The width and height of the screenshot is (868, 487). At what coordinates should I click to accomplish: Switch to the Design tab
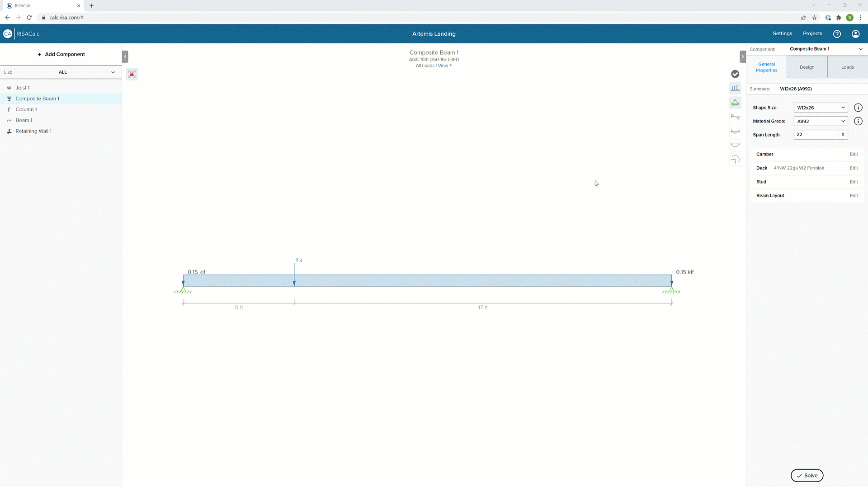807,67
